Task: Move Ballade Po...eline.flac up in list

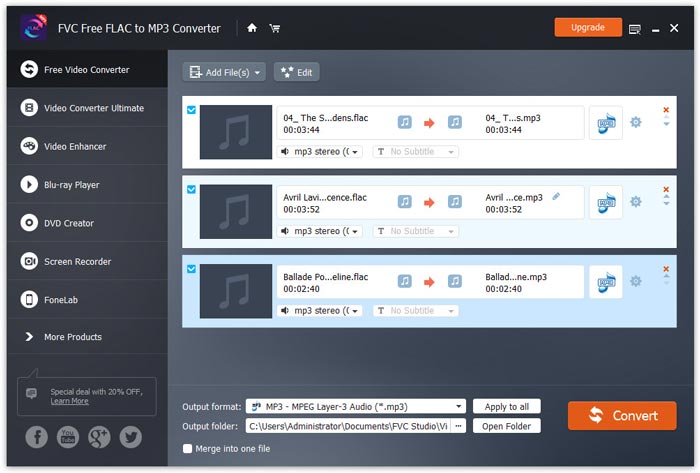Action: coord(666,276)
